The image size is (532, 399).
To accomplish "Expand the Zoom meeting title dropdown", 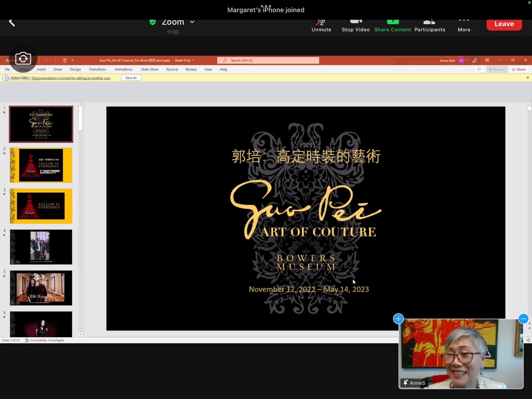I will tap(192, 22).
